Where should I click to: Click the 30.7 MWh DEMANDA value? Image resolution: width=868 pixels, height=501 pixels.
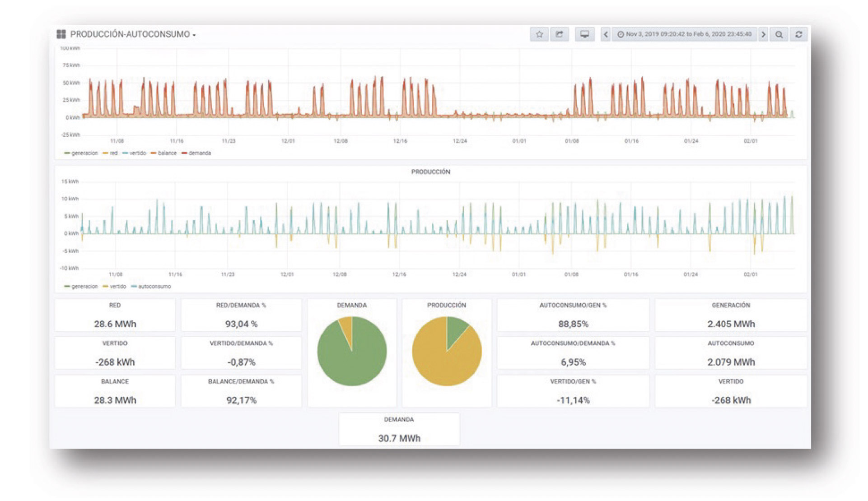tap(399, 438)
